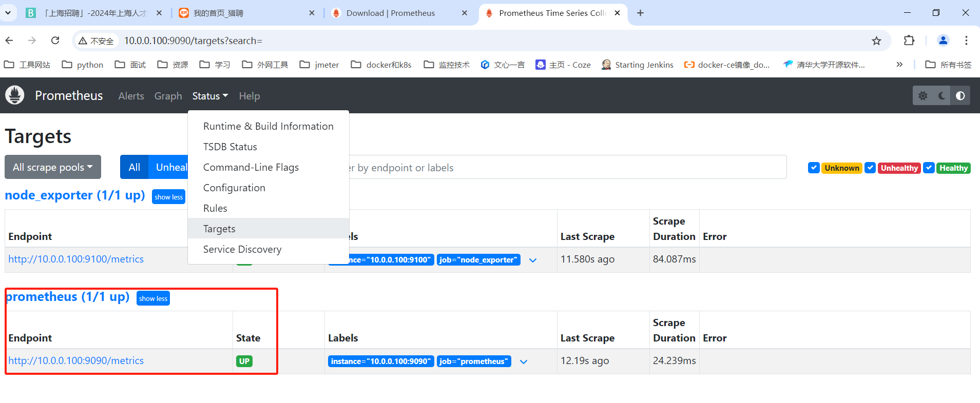
Task: Click the Prometheus brand title link
Action: 69,95
